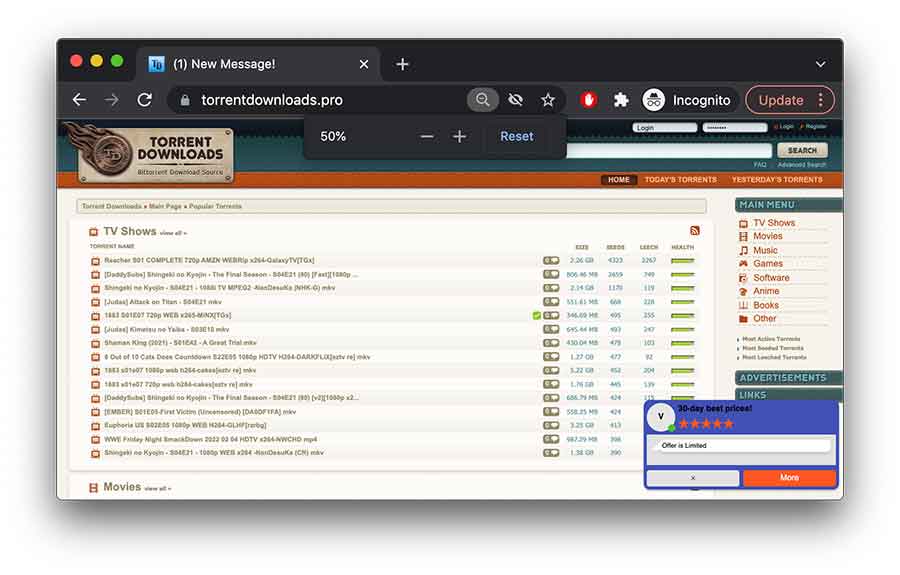Click the TV Shows section heading icon
This screenshot has width=900, height=575.
coord(94,232)
